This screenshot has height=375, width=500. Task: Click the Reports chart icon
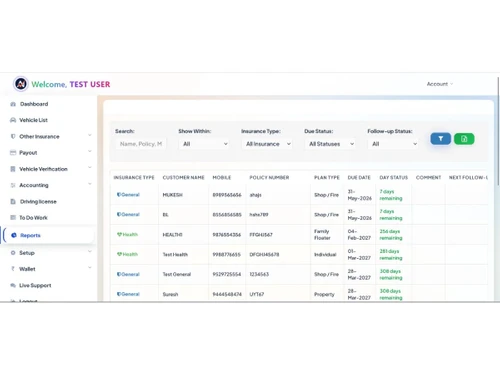[x=14, y=235]
